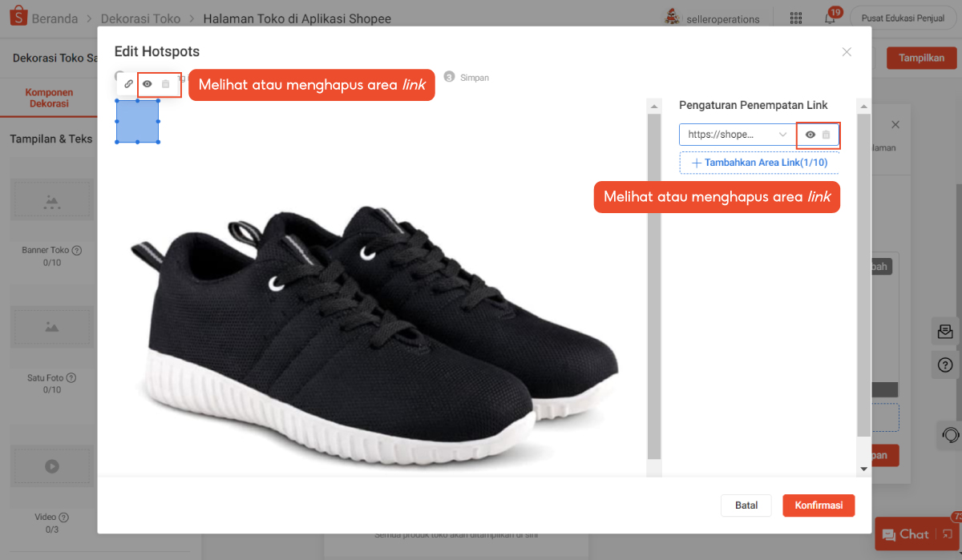Toggle eye icon beside link URL field
The height and width of the screenshot is (560, 962).
coord(810,135)
